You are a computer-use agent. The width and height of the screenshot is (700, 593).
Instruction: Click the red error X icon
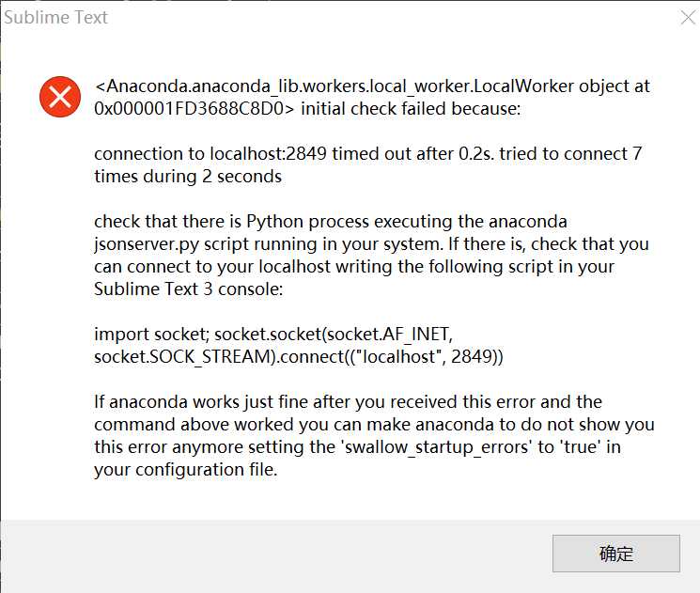(x=60, y=97)
